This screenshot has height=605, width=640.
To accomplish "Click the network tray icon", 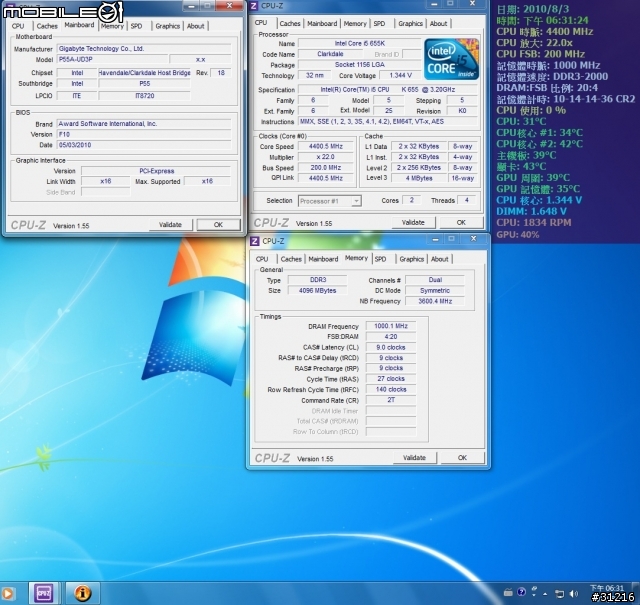I will tap(559, 594).
